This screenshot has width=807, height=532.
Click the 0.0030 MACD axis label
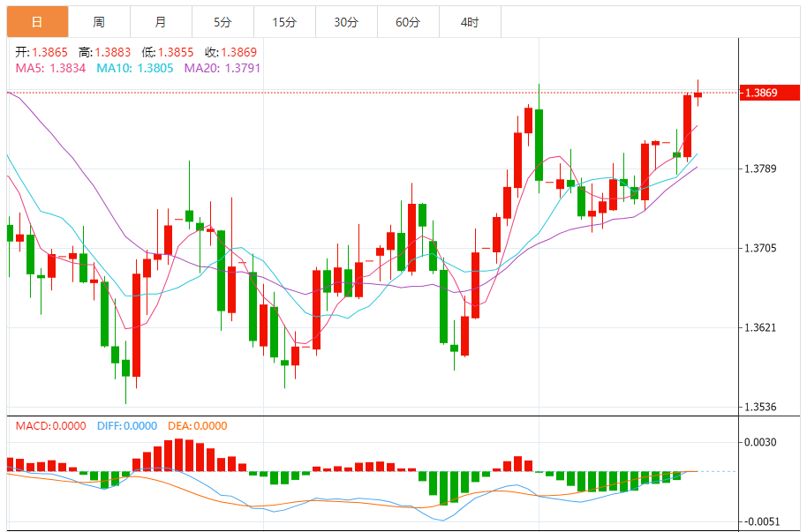click(x=761, y=442)
